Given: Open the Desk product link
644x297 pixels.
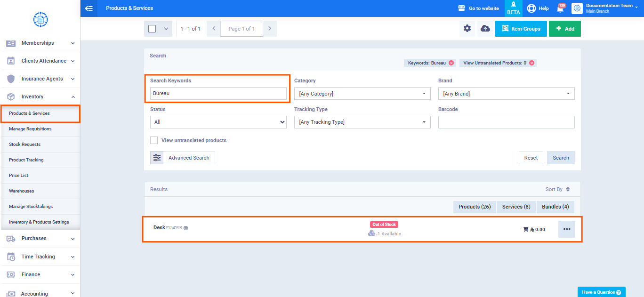Looking at the screenshot, I should (159, 228).
